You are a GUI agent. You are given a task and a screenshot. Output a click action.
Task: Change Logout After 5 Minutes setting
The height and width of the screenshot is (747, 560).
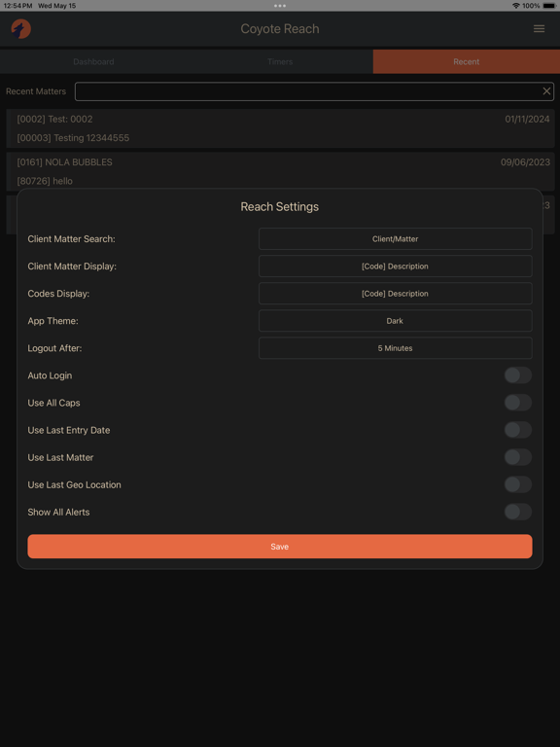396,348
